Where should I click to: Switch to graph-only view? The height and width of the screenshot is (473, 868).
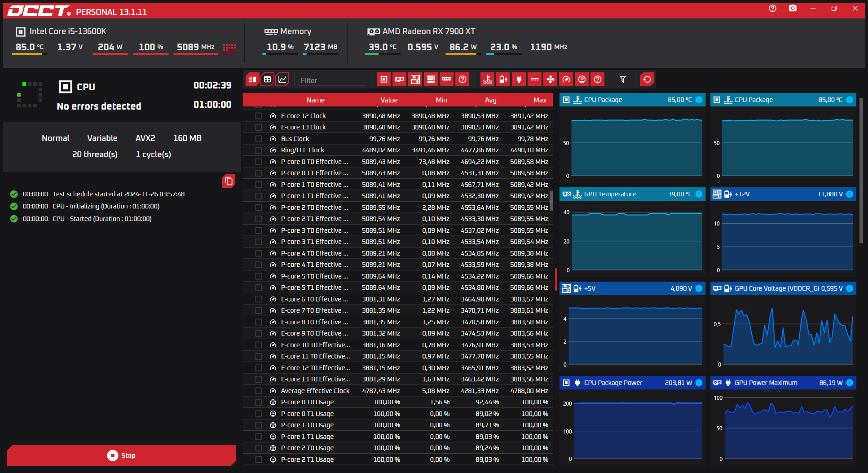pyautogui.click(x=282, y=80)
